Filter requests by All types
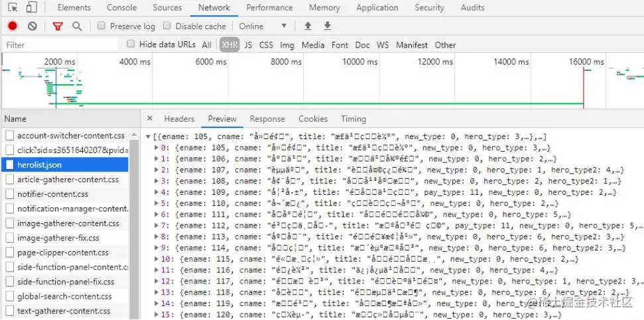This screenshot has height=320, width=644. 206,45
